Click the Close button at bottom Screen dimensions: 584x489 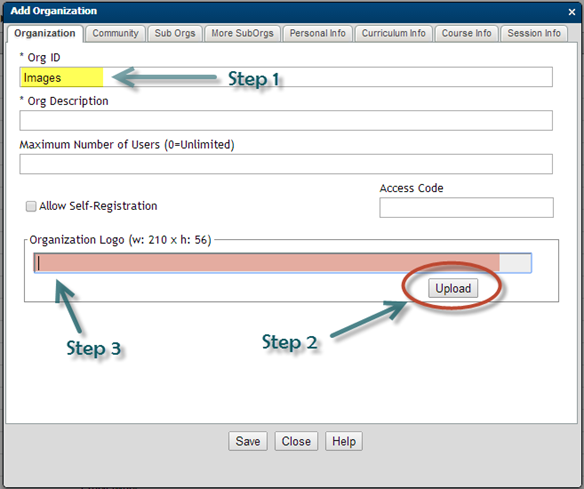[x=296, y=441]
